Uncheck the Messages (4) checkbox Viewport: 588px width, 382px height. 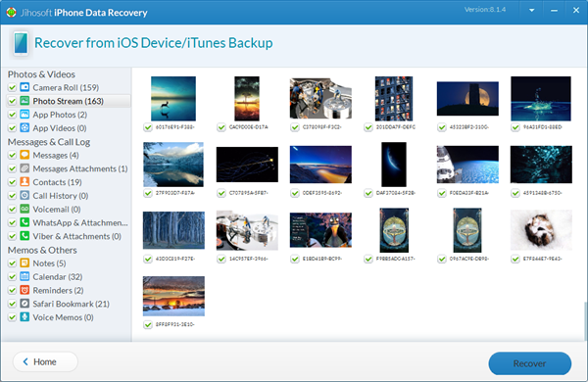coord(12,155)
